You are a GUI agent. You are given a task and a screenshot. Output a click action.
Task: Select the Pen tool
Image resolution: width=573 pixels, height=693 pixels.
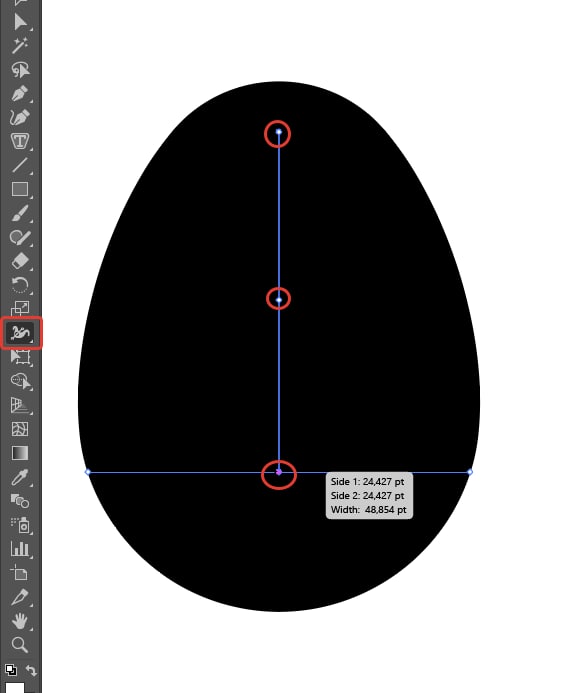(x=20, y=93)
